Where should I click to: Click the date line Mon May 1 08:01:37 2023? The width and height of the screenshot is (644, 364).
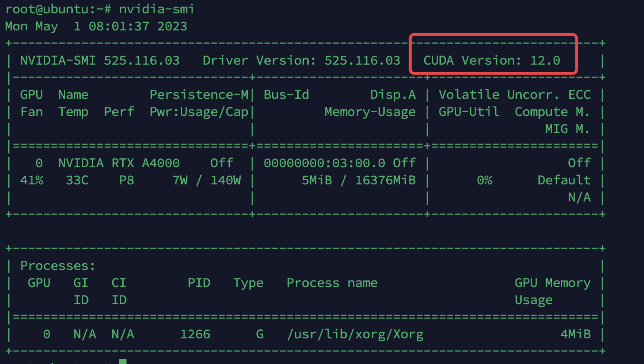click(96, 26)
